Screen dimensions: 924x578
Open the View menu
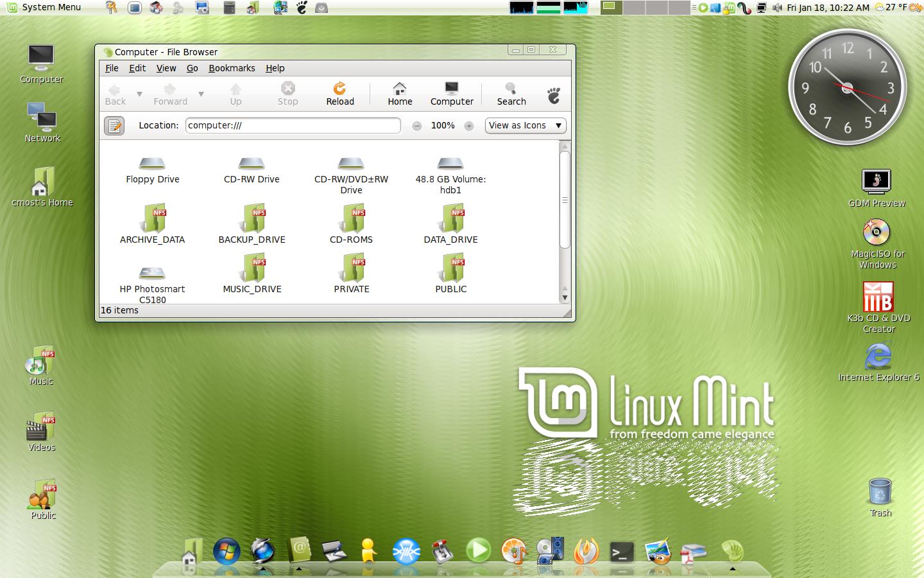pyautogui.click(x=166, y=68)
